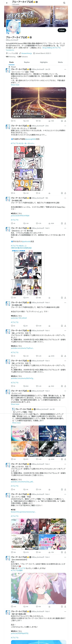
Task: Open search with the magnifier icon
Action: coord(64,3)
